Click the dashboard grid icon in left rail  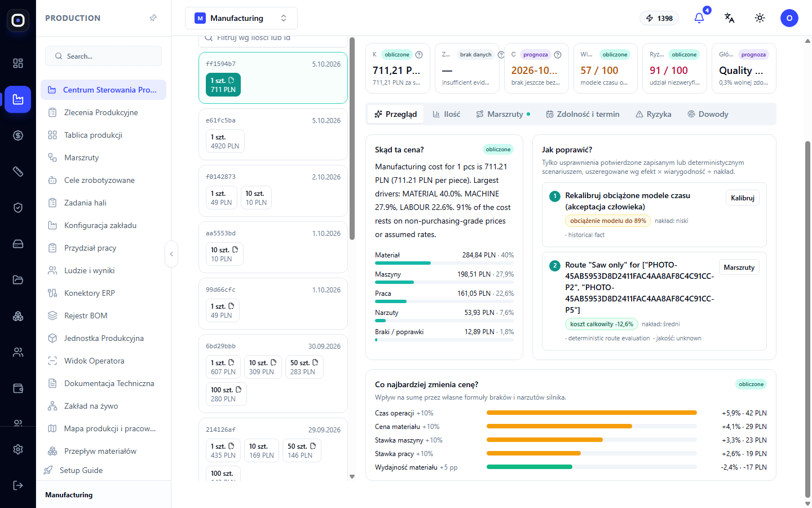click(18, 63)
